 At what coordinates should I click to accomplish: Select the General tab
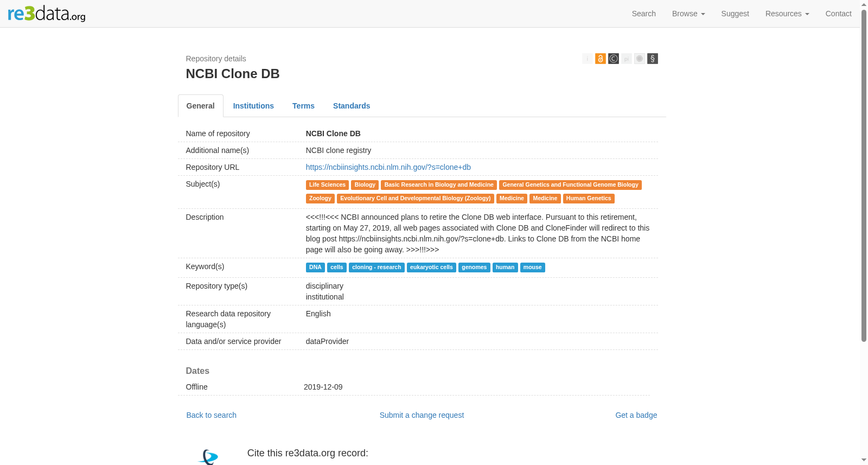coord(201,106)
